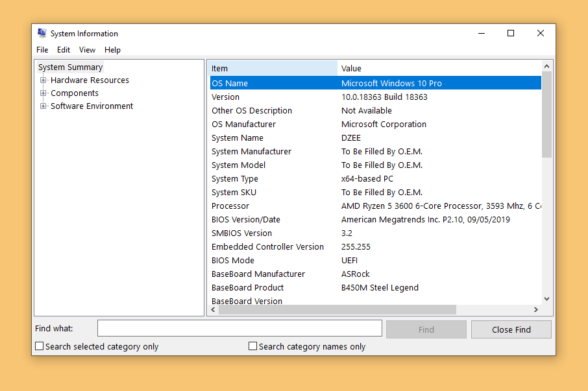Select the System Type row
588x391 pixels.
[x=375, y=179]
